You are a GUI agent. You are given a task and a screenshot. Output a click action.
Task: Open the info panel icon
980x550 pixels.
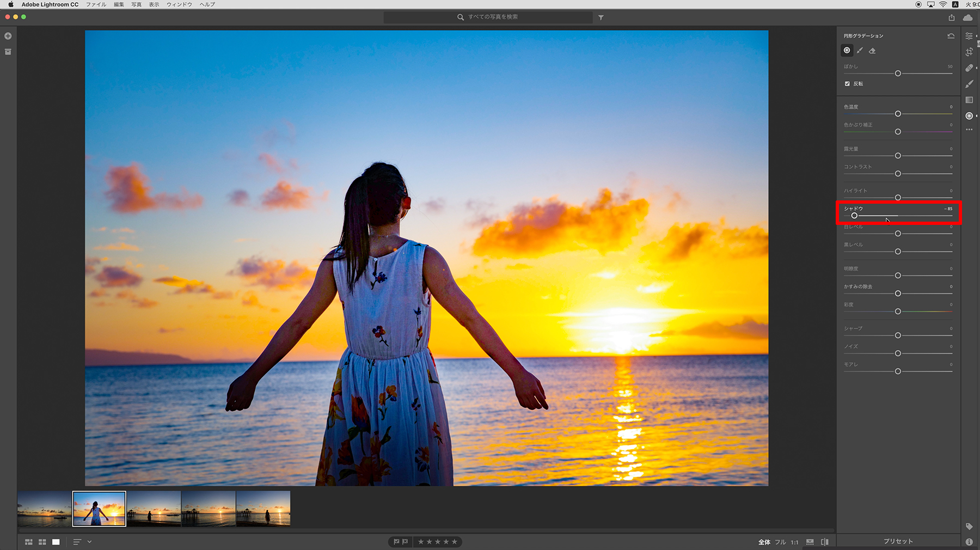[x=969, y=542]
